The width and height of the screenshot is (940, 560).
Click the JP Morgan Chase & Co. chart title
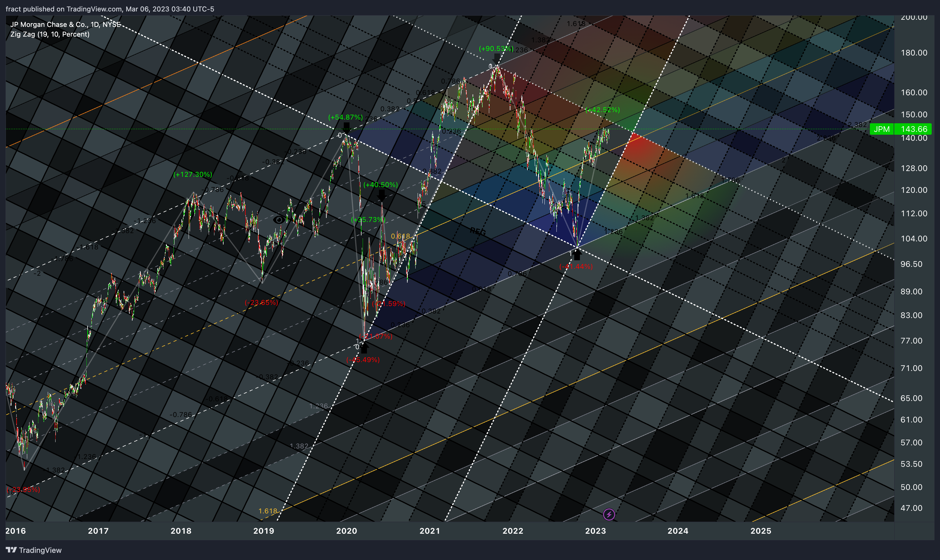[66, 25]
